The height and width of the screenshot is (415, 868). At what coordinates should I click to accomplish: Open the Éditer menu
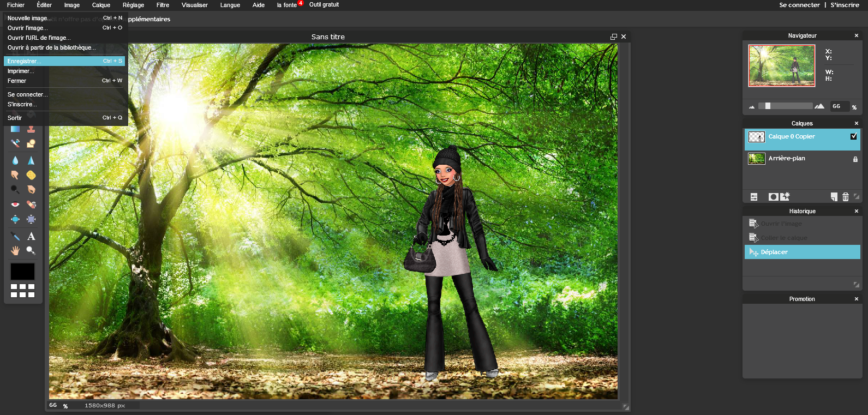pos(44,5)
